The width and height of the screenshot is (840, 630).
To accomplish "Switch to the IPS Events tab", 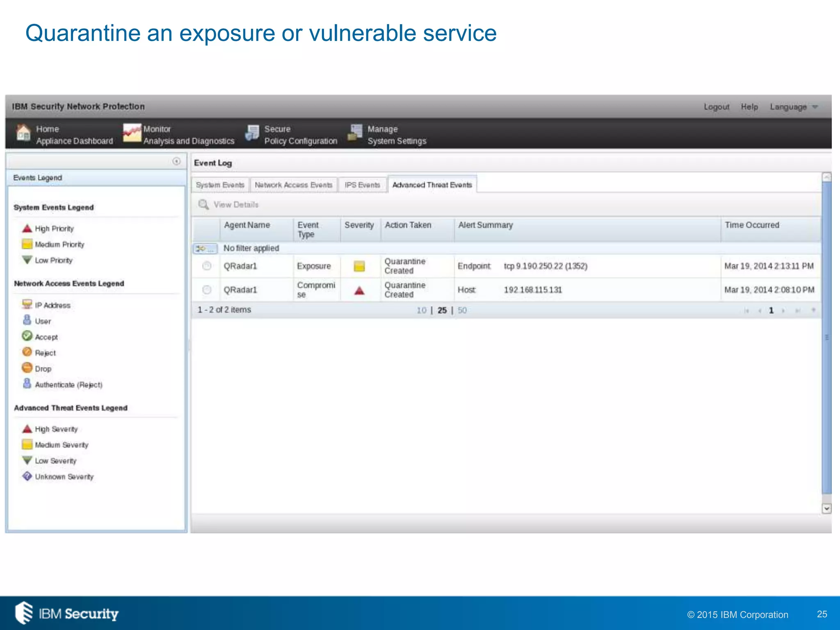I will 363,185.
